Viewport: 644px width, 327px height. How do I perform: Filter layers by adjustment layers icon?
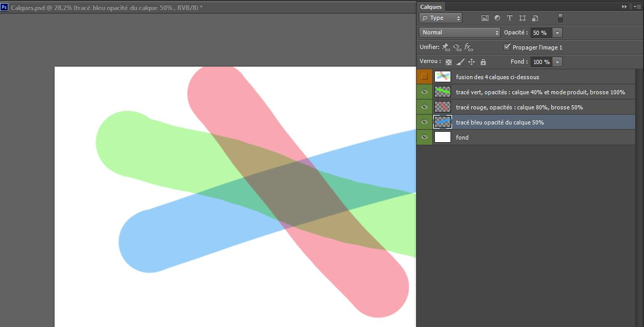497,18
